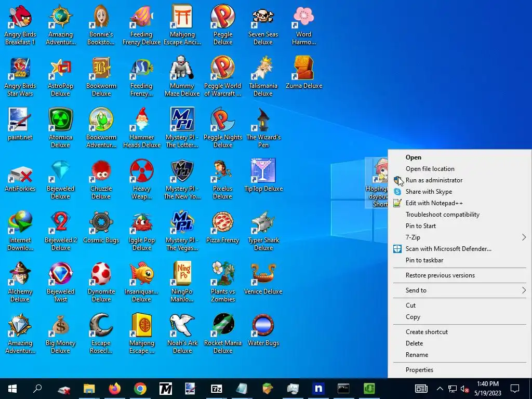Select the Angry Birds Breakfast 1 shortcut
Screen dimensions: 532x399
[x=20, y=16]
